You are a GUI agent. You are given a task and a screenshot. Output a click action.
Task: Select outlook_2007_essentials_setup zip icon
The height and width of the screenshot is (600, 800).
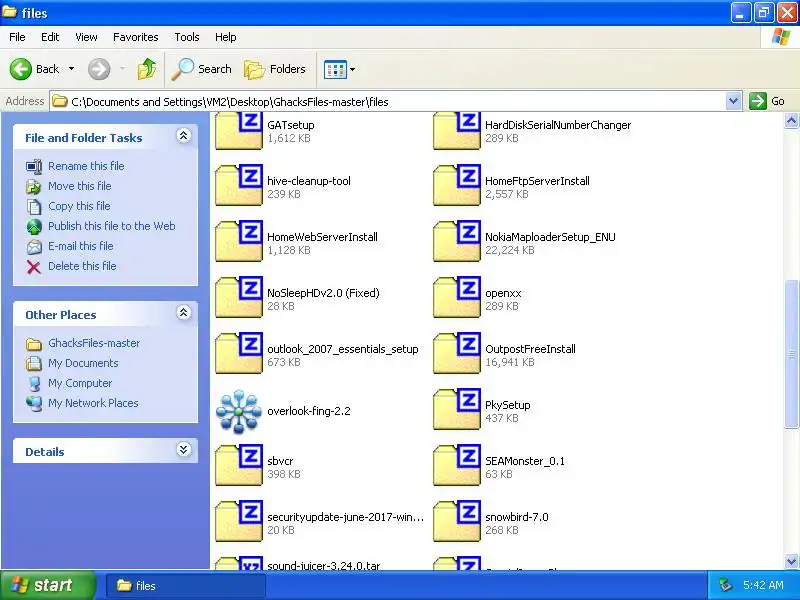239,353
